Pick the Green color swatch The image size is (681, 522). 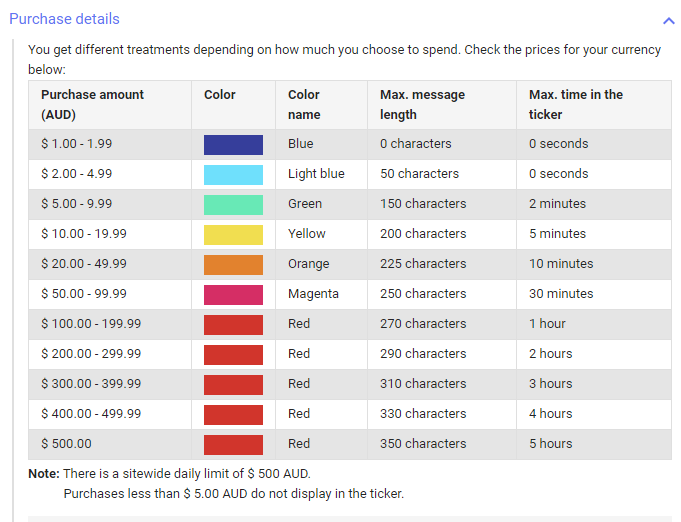[x=233, y=205]
